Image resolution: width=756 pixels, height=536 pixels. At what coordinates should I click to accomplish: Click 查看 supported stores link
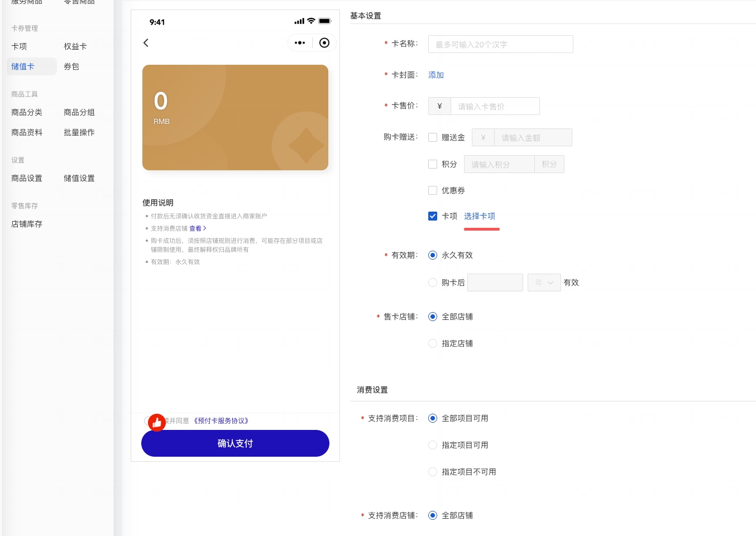click(195, 228)
